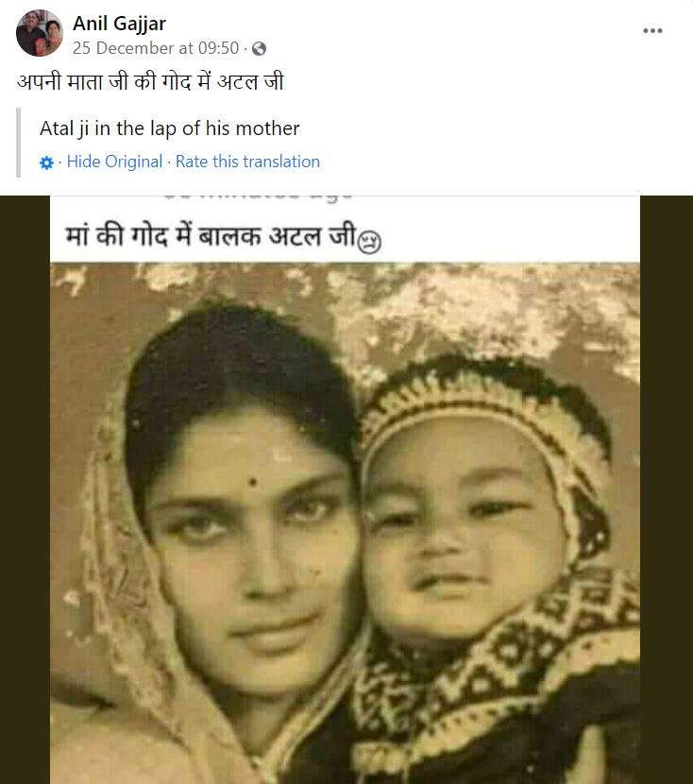Viewport: 693px width, 784px height.
Task: Click the dark left margin beside photo
Action: [x=25, y=489]
